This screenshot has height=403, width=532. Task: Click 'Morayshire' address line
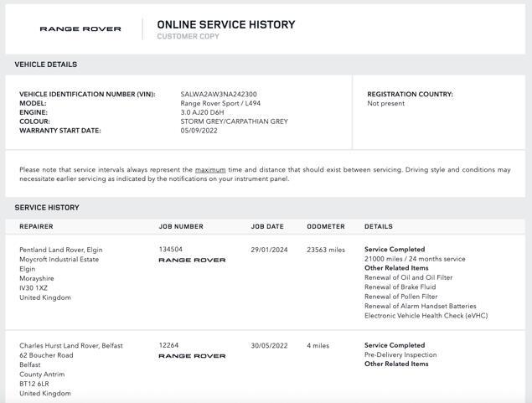pos(37,278)
